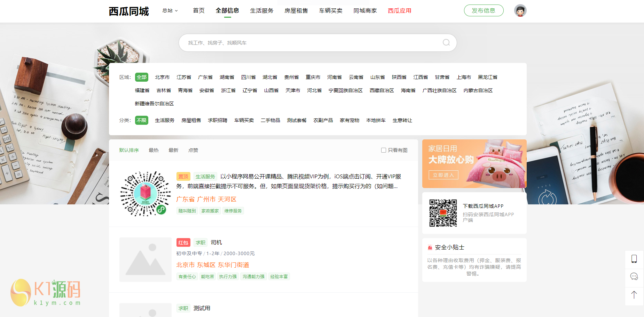Click the search magnifier icon

446,43
